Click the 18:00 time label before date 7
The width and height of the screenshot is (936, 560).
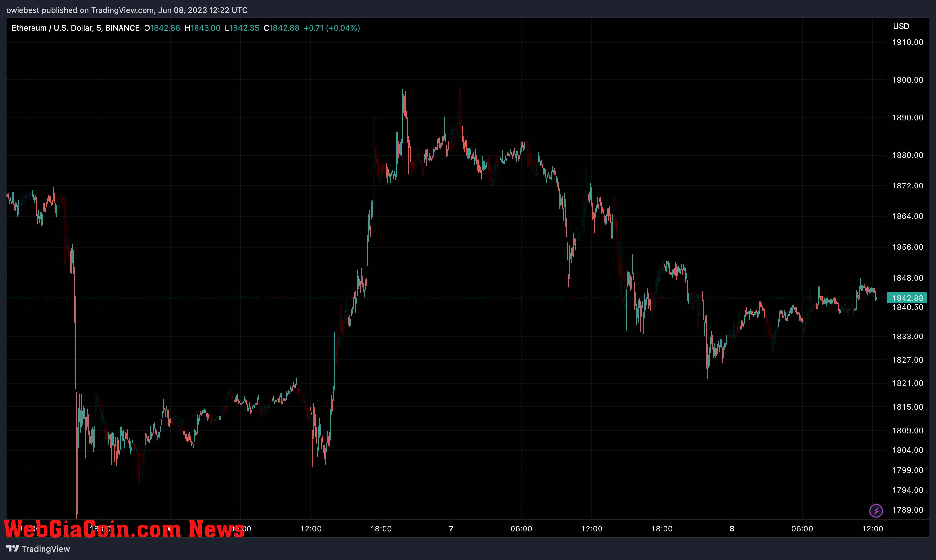pos(381,529)
